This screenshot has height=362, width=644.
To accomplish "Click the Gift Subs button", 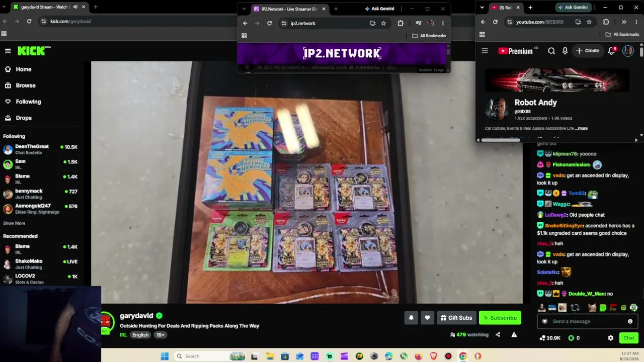I will (x=456, y=318).
